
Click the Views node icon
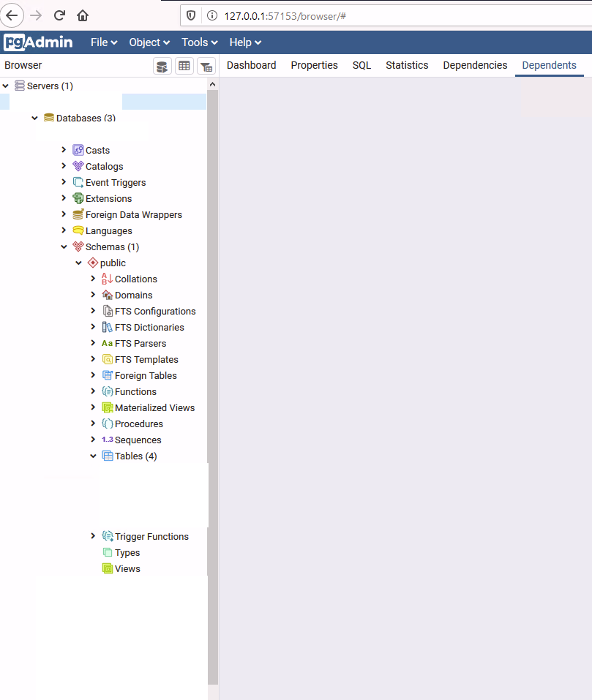pyautogui.click(x=107, y=568)
